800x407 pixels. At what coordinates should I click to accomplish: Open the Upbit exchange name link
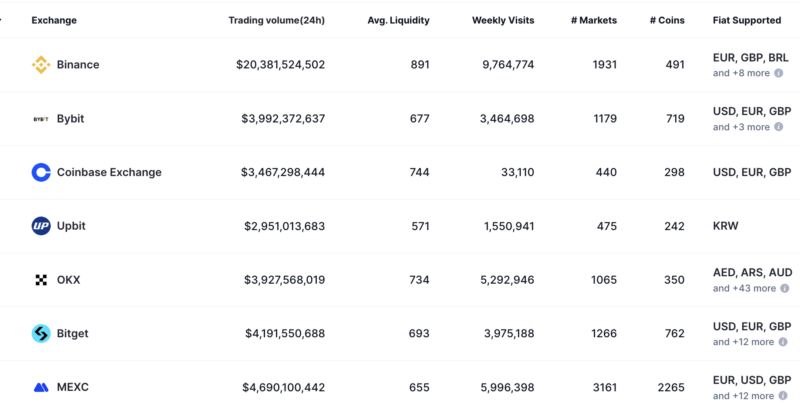coord(71,226)
